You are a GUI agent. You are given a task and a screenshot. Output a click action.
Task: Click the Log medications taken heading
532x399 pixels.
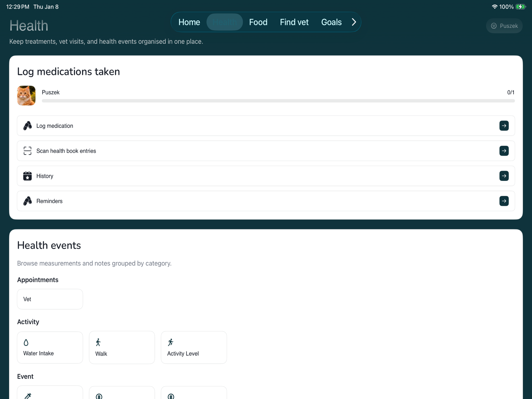69,72
